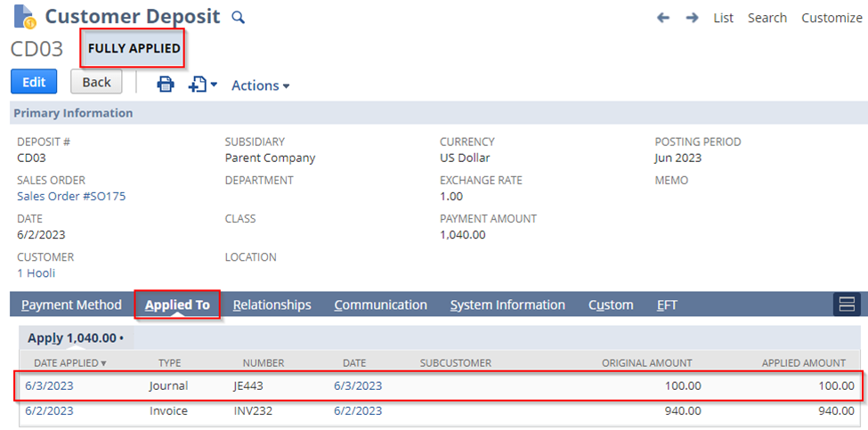
Task: Click the subtab layout toggle icon
Action: (847, 304)
